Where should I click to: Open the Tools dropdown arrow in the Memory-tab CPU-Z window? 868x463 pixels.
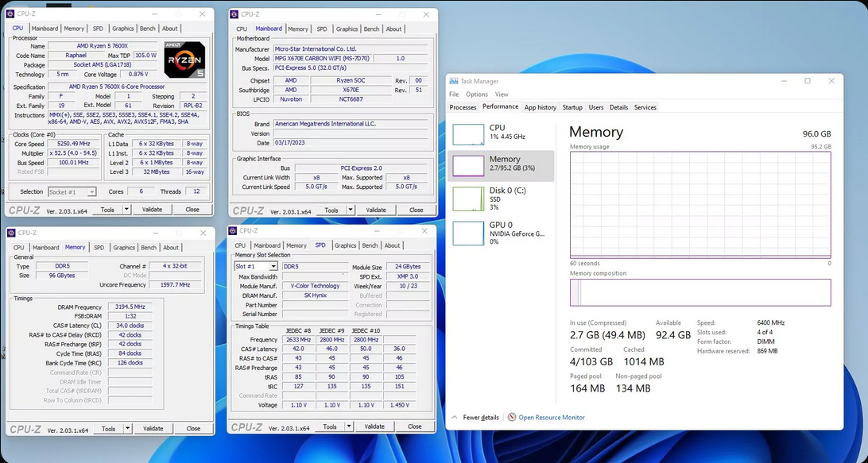click(x=127, y=429)
